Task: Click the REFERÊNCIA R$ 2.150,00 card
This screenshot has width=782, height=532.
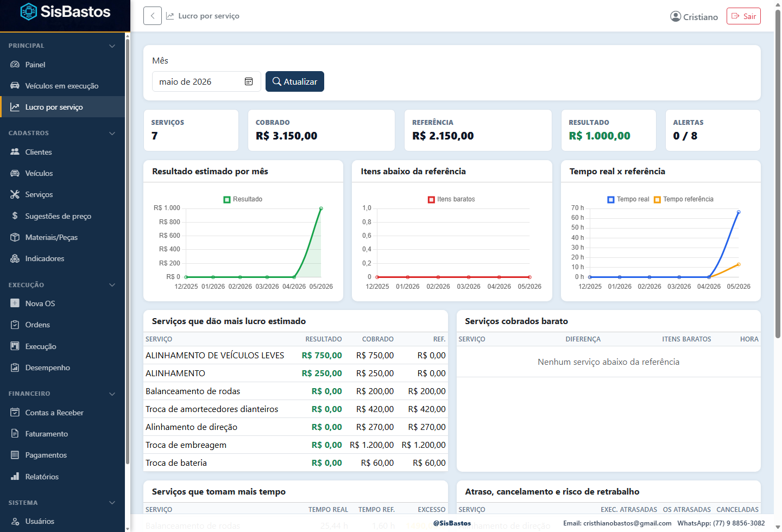Action: click(x=478, y=130)
